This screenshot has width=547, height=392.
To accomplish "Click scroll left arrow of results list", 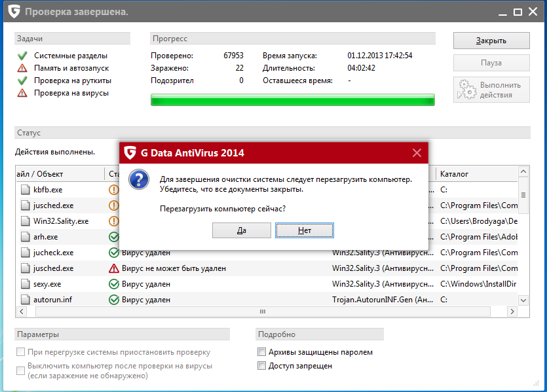I will click(x=22, y=312).
